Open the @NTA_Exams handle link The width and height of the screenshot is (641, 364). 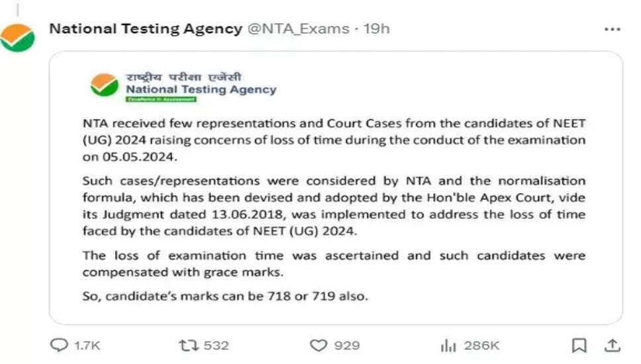click(x=298, y=28)
